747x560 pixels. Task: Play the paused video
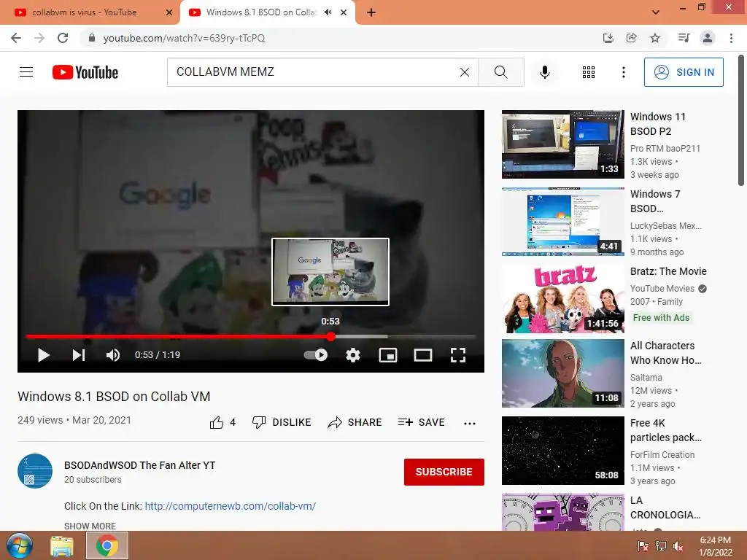point(43,355)
